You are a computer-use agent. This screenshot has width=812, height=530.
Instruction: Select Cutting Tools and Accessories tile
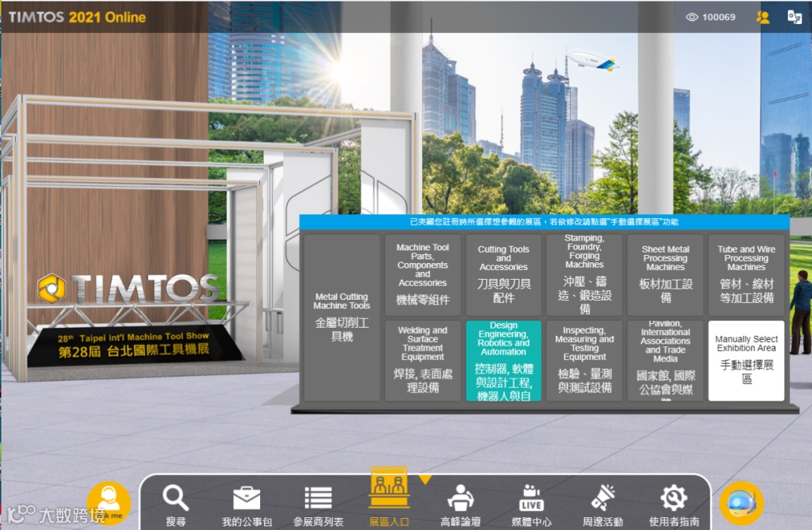(x=503, y=275)
